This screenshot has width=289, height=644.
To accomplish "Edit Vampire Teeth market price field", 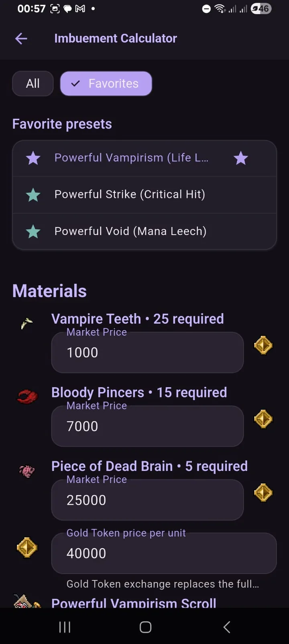I will pyautogui.click(x=147, y=352).
